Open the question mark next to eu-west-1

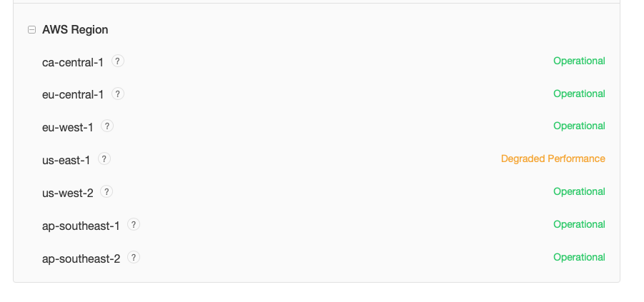click(107, 126)
